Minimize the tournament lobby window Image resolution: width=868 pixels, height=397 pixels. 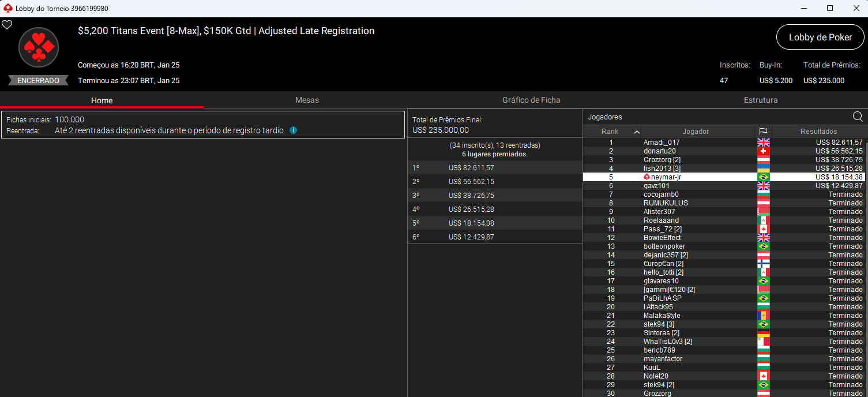803,8
